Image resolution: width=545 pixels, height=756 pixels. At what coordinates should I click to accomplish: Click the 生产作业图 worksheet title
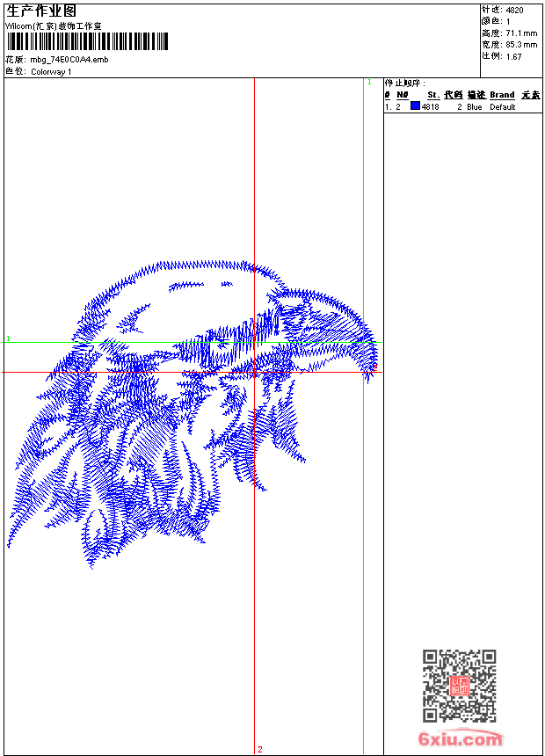click(x=41, y=11)
